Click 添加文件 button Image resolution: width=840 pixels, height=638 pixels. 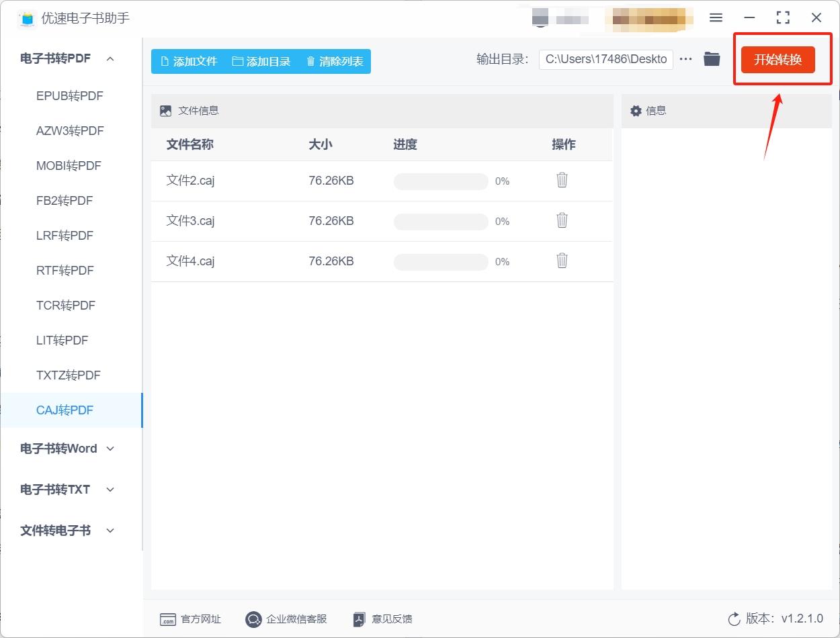189,61
